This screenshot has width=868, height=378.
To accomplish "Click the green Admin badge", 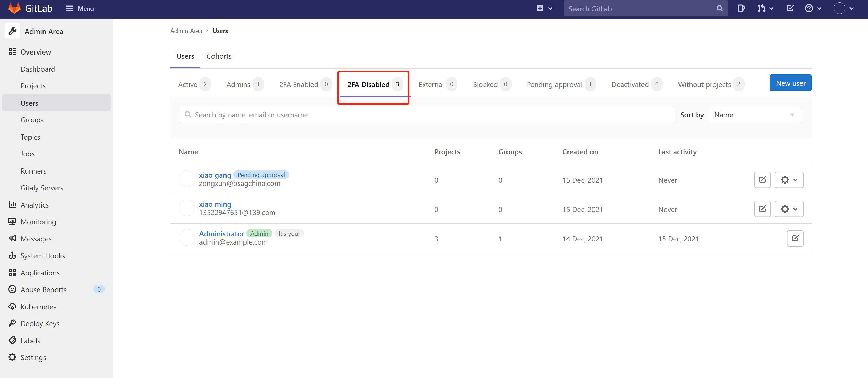I will point(259,233).
